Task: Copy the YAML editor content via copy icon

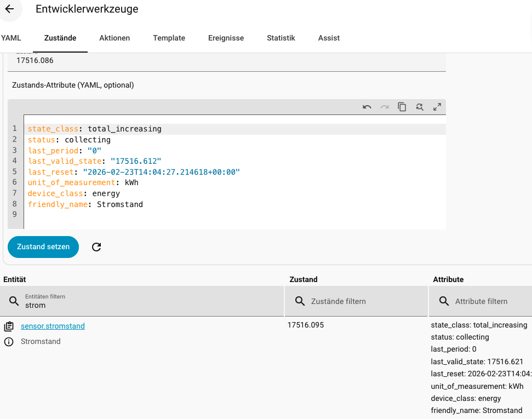Action: (x=402, y=107)
